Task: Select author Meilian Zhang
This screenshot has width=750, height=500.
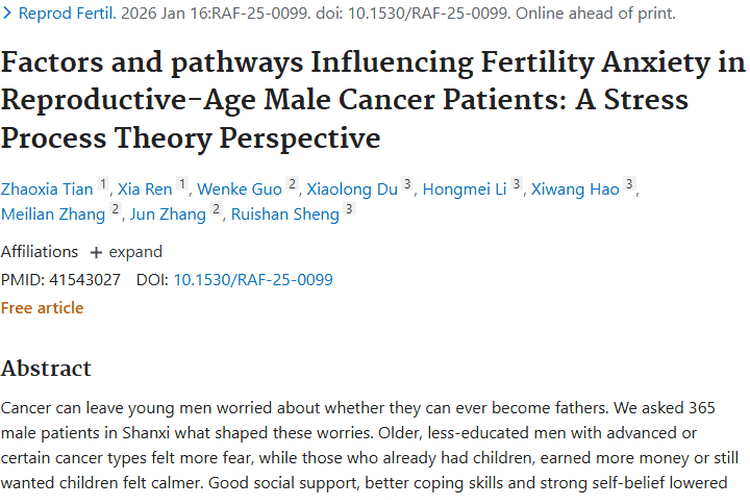Action: (53, 214)
